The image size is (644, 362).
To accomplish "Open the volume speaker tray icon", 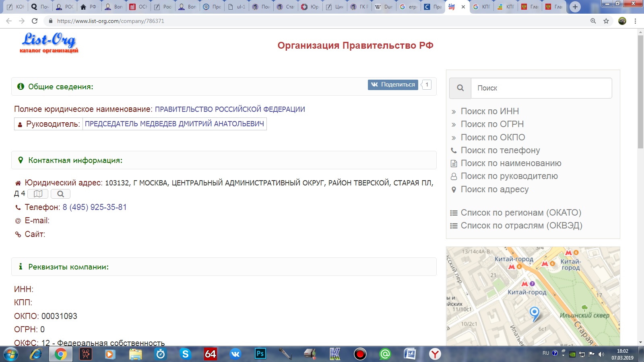I will (x=601, y=354).
